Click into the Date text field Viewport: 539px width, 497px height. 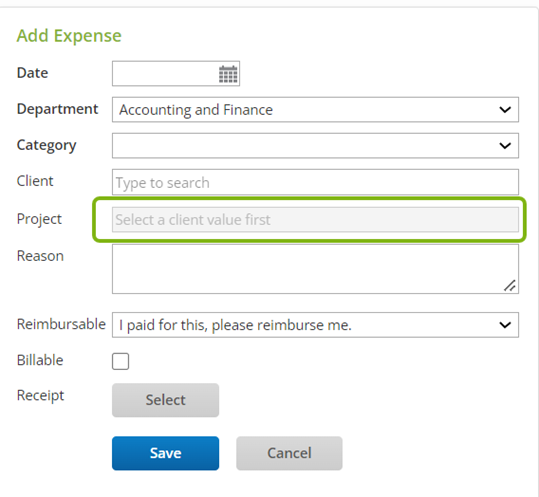click(165, 74)
